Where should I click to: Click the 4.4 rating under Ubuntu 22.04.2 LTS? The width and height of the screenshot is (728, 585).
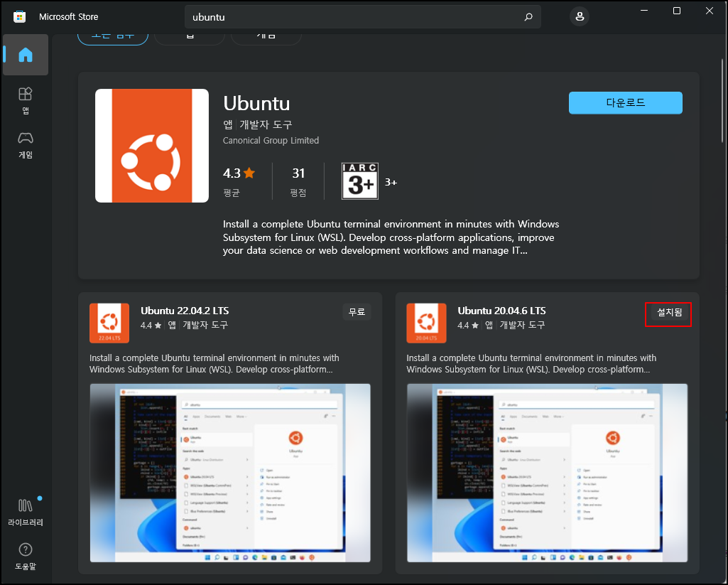point(151,326)
